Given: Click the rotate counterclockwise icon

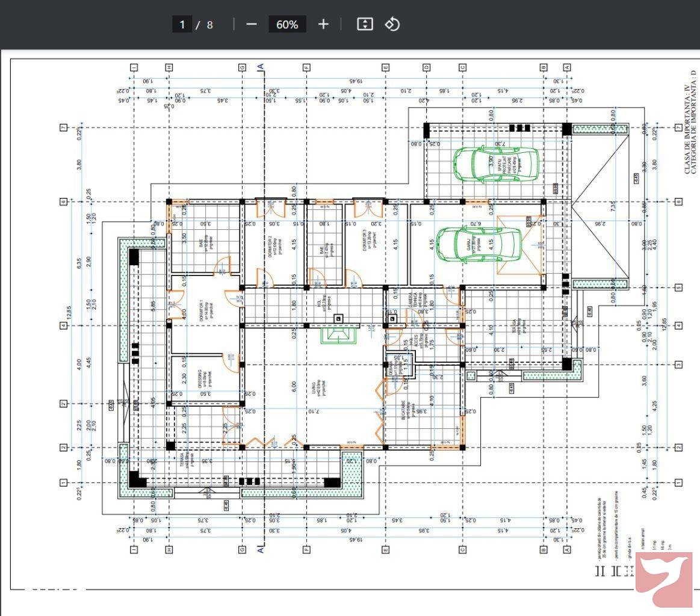Looking at the screenshot, I should pyautogui.click(x=392, y=24).
